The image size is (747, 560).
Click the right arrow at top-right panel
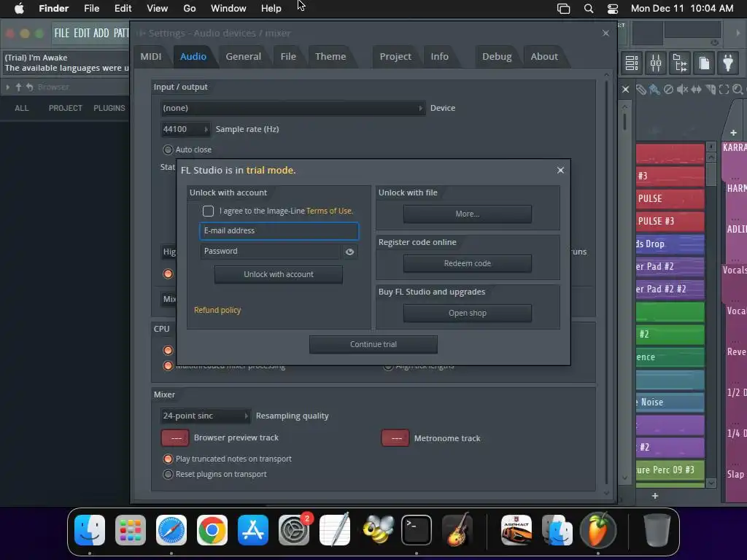738,33
